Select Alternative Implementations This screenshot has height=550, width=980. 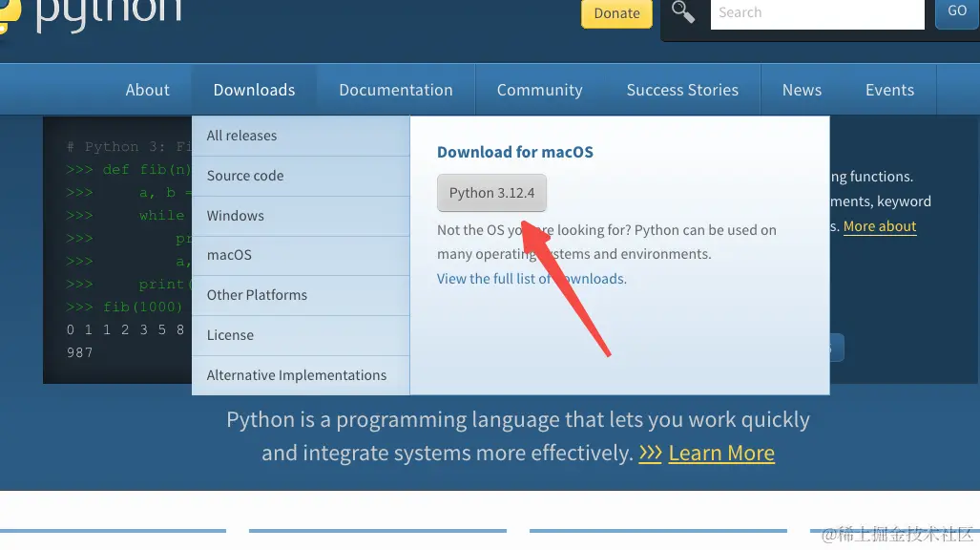(296, 375)
